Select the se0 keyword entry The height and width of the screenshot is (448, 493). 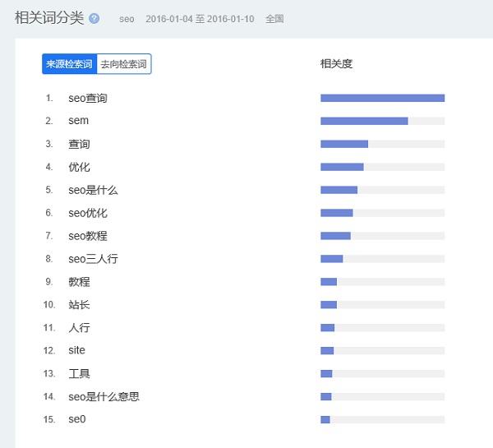[x=77, y=419]
